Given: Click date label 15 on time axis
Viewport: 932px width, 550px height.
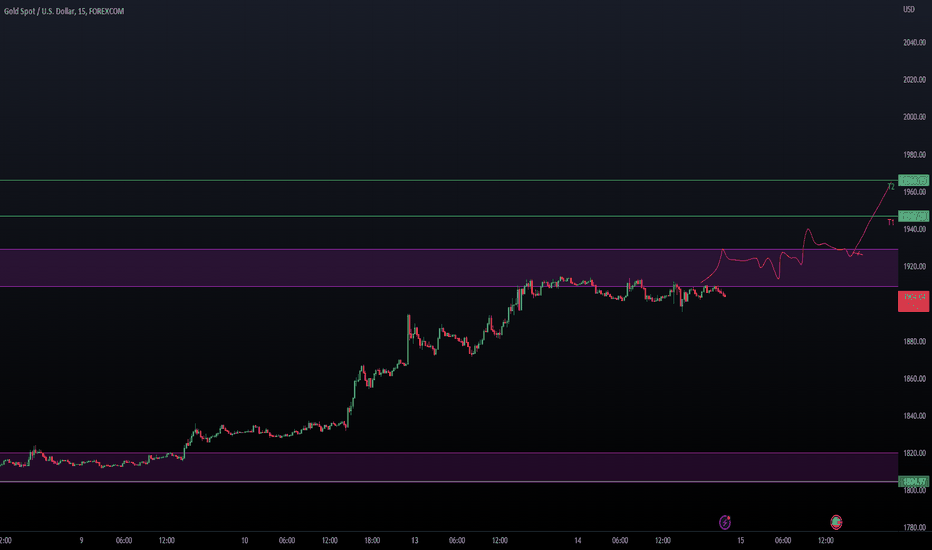Looking at the screenshot, I should click(740, 540).
